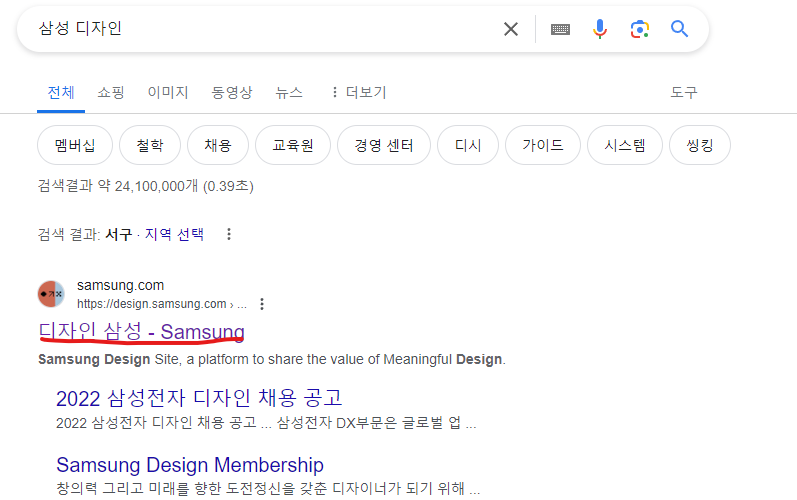The height and width of the screenshot is (500, 797).
Task: Select the 채용 filter chip
Action: [x=218, y=145]
